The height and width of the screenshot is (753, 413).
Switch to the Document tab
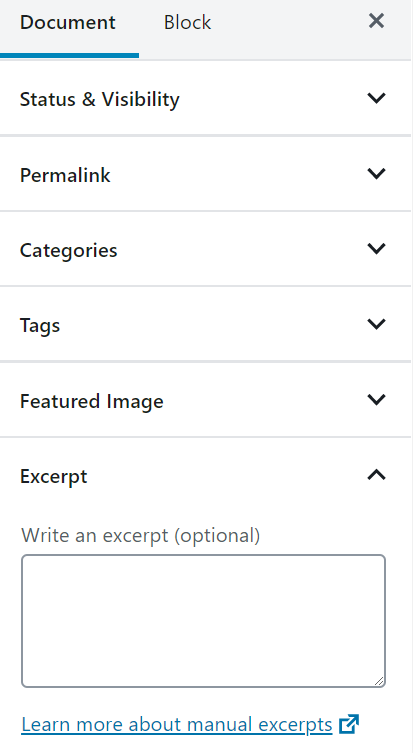[x=68, y=23]
